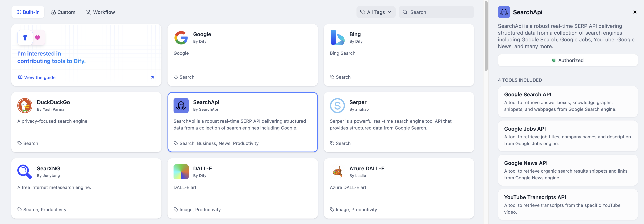This screenshot has width=644, height=224.
Task: Open the Serper card title
Action: pyautogui.click(x=358, y=102)
